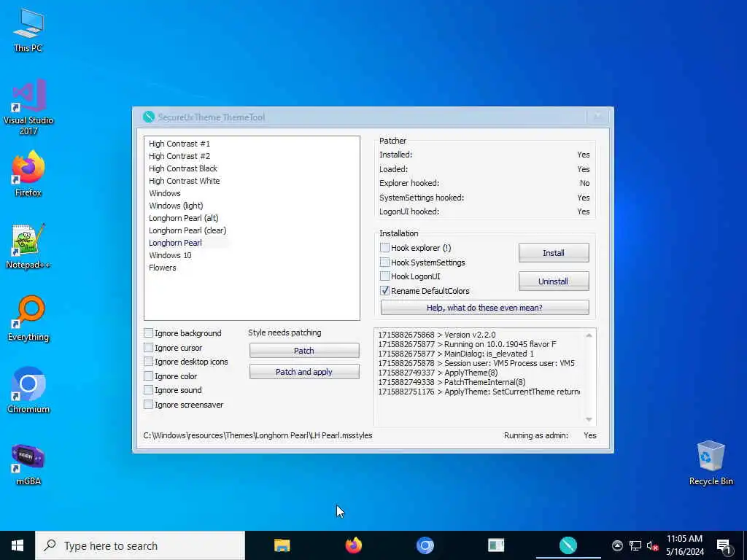This screenshot has height=560, width=747.
Task: Click the Patch button
Action: pos(304,351)
